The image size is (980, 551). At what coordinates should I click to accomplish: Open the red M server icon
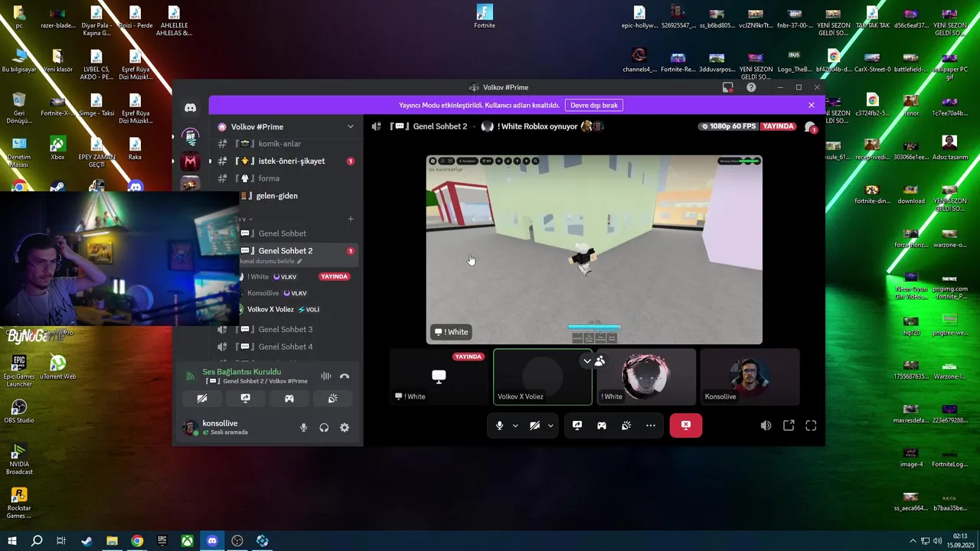click(190, 161)
